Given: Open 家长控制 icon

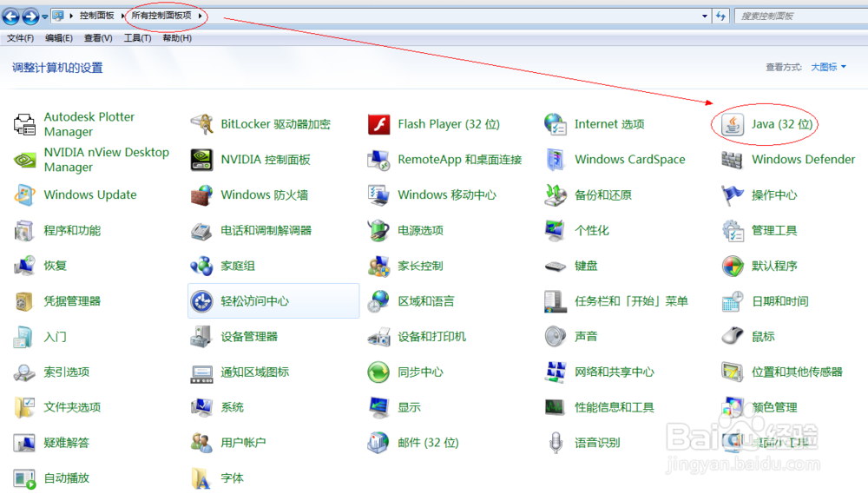Looking at the screenshot, I should point(379,266).
